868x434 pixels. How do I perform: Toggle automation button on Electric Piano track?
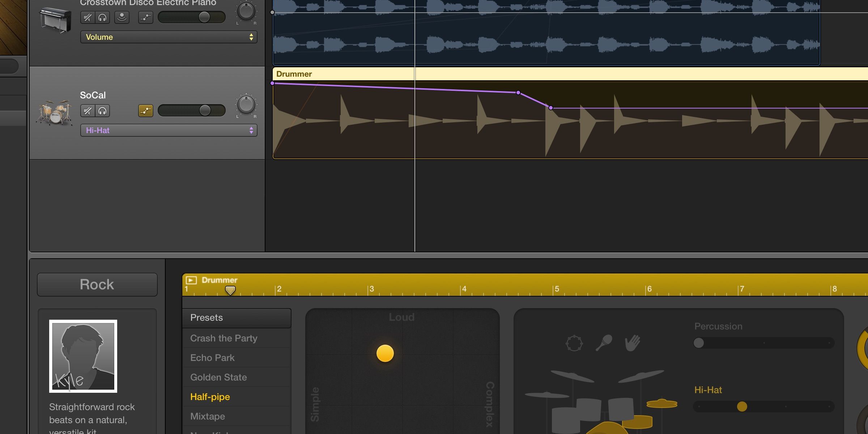[x=145, y=17]
